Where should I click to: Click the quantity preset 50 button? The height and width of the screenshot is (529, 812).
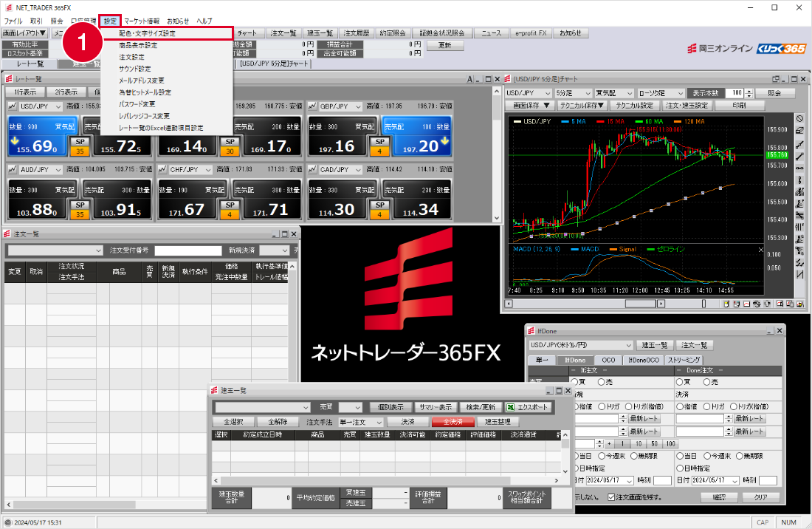(x=655, y=444)
